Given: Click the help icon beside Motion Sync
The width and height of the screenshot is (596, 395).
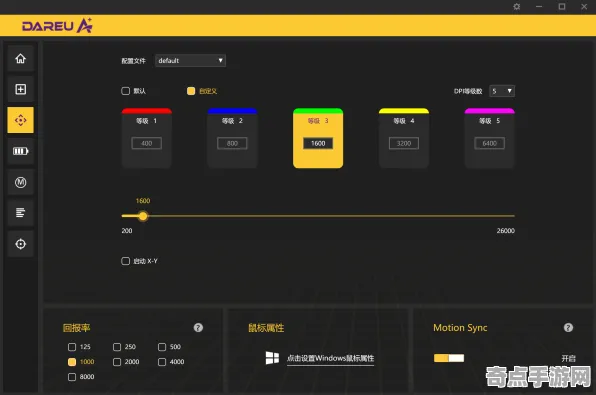Looking at the screenshot, I should pyautogui.click(x=568, y=328).
